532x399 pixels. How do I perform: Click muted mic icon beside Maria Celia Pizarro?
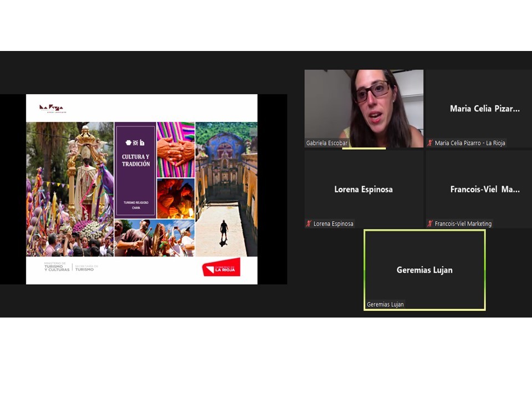[x=430, y=143]
